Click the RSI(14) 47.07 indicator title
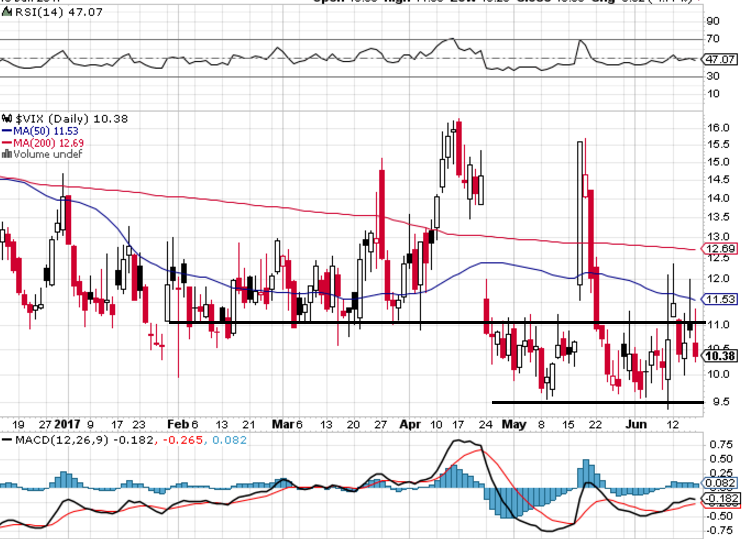Screen dimensions: 746x539 click(x=59, y=12)
